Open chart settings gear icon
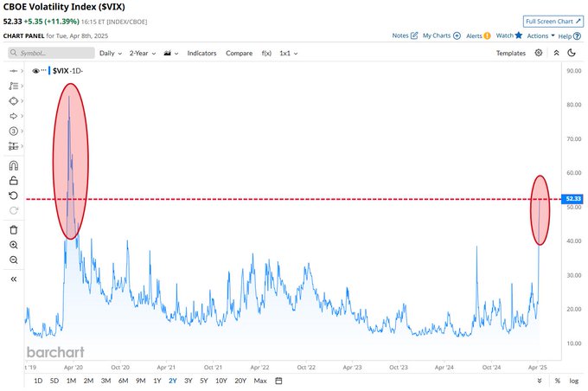Image resolution: width=588 pixels, height=391 pixels. click(539, 53)
